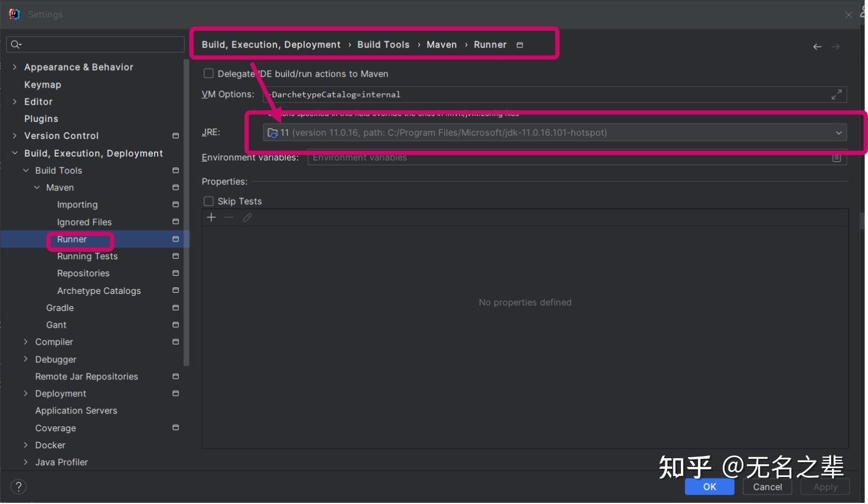This screenshot has height=504, width=868.
Task: Click project-scope icon beside Gradle
Action: coord(175,308)
